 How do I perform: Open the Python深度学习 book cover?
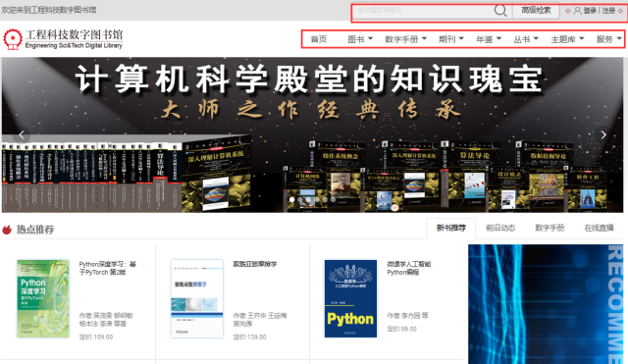[43, 298]
